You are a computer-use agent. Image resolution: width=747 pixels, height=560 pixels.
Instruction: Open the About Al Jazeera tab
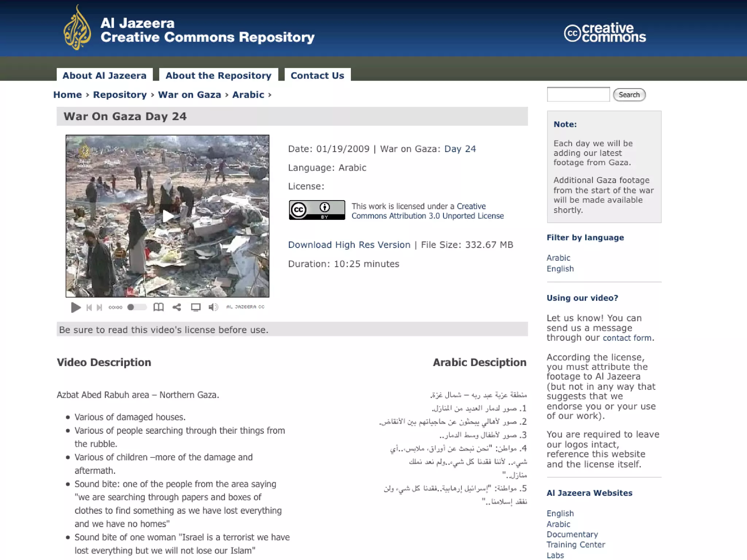click(x=104, y=75)
